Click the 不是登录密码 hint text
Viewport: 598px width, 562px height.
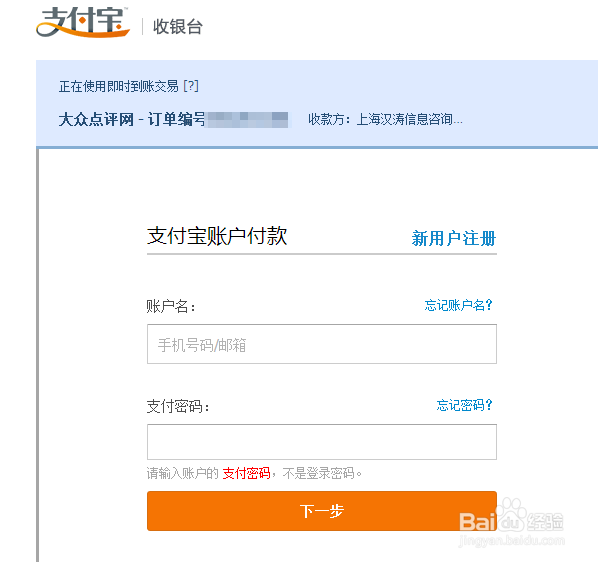tap(319, 473)
